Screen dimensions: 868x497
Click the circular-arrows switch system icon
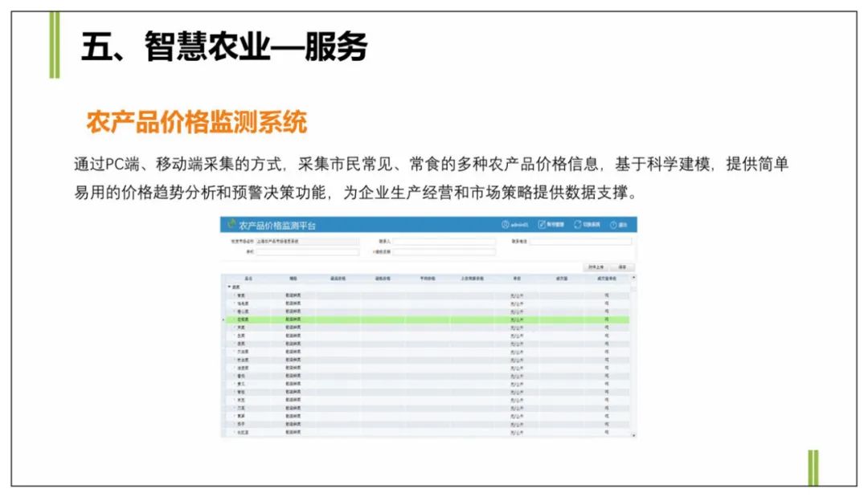click(x=577, y=225)
